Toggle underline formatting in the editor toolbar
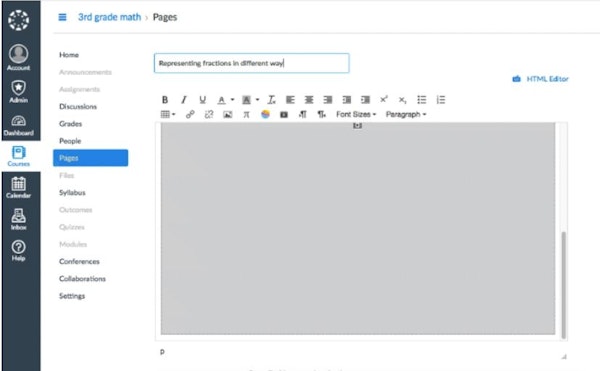This screenshot has height=371, width=600. coord(202,100)
